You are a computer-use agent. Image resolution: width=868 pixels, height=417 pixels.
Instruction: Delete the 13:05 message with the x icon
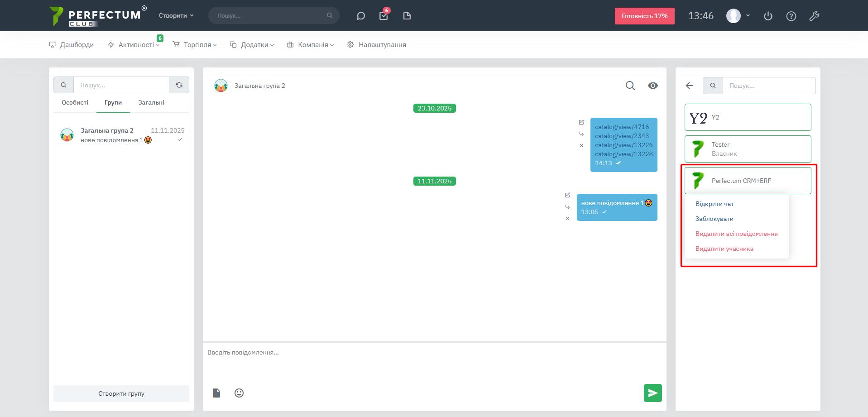coord(567,219)
